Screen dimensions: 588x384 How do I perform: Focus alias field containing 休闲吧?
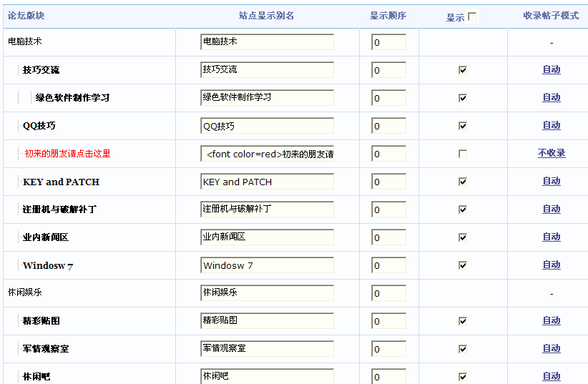point(267,376)
